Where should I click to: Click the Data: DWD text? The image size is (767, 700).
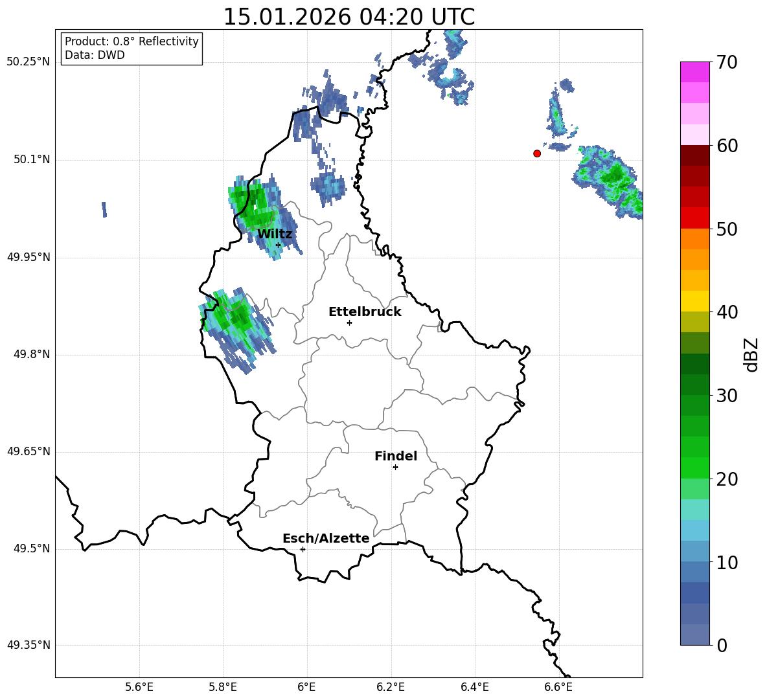[95, 55]
